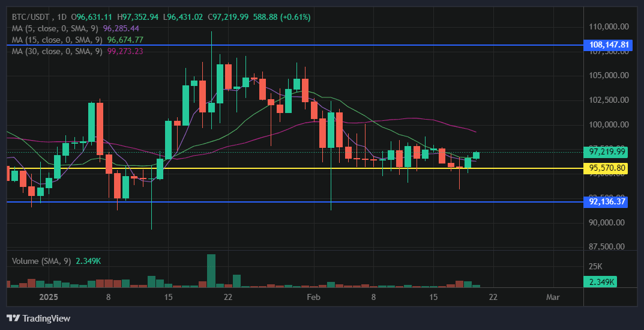Select the MA 5 indicator legend
Viewport: 644px width, 330px height.
[55, 28]
